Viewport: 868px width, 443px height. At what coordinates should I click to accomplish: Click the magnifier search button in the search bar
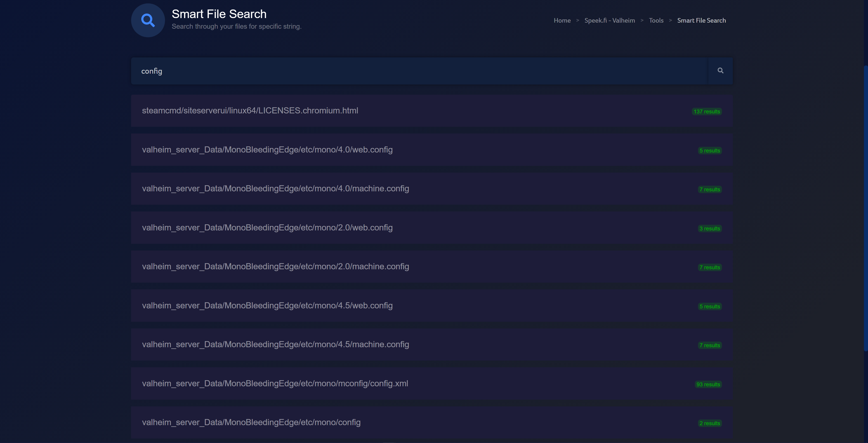[720, 71]
